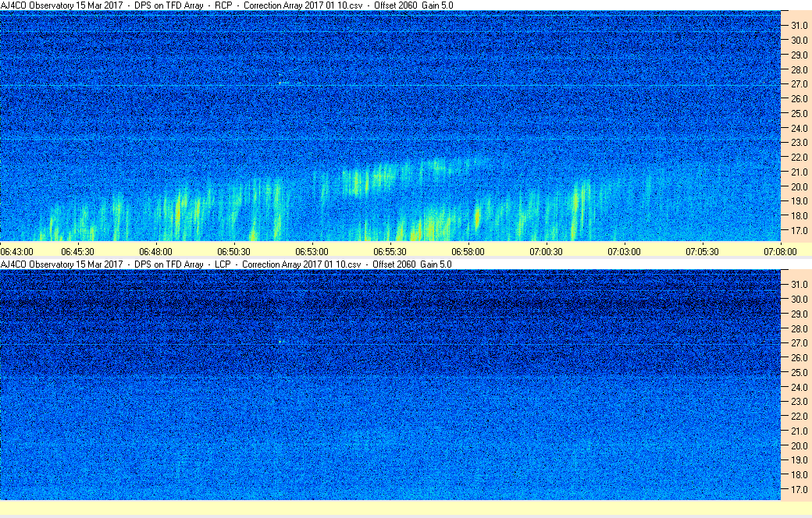Screen dimensions: 812x518
Task: Click the 17.0 frequency label in RCP panel
Action: tap(799, 230)
